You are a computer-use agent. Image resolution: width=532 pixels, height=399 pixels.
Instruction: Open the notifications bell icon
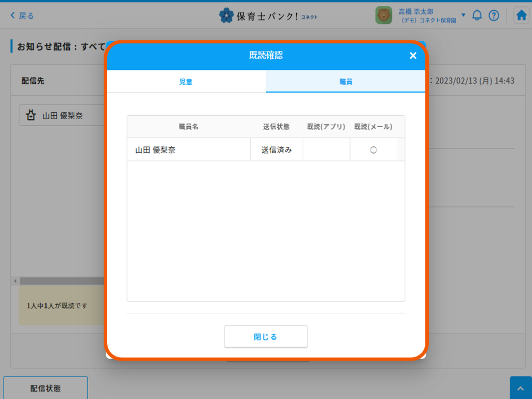click(477, 15)
